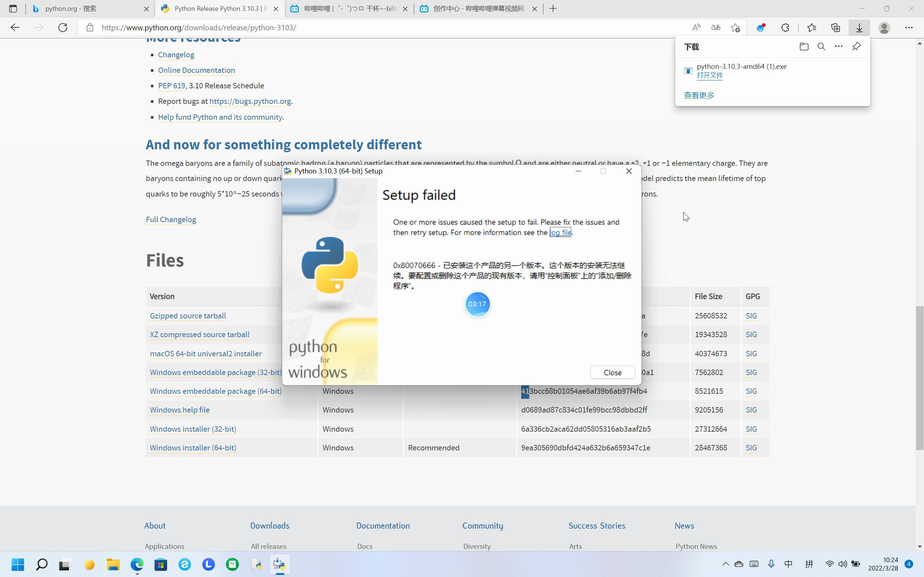Click the page vertical scrollbar thumb
This screenshot has height=577, width=924.
pos(919,378)
